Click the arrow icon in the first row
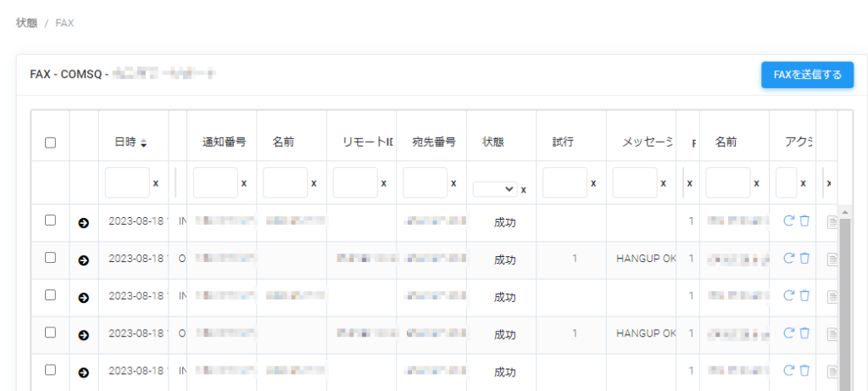The image size is (868, 391). click(x=83, y=223)
